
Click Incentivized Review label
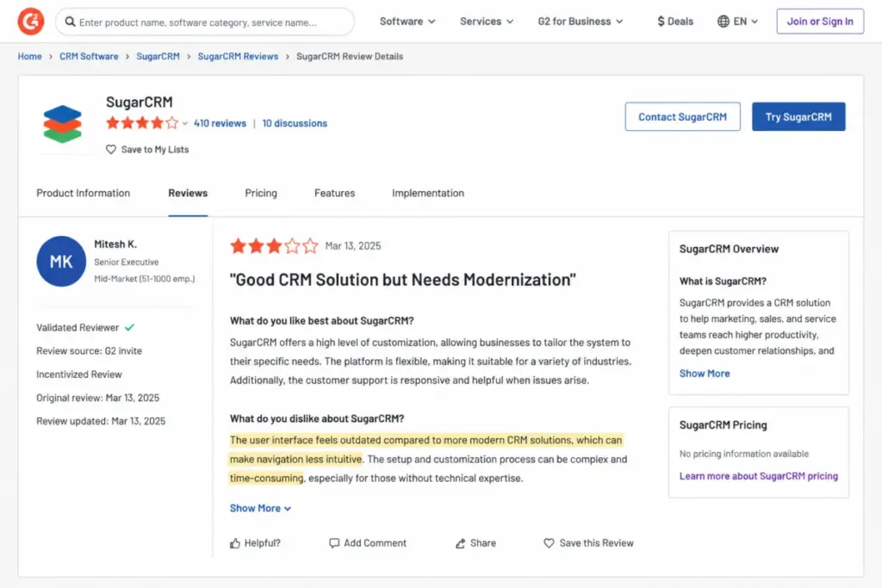coord(78,374)
